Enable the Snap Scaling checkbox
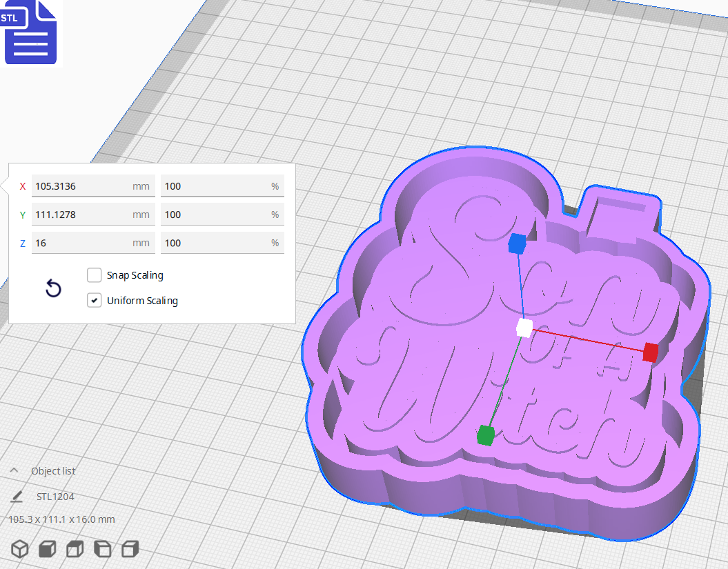728x569 pixels. coord(94,274)
